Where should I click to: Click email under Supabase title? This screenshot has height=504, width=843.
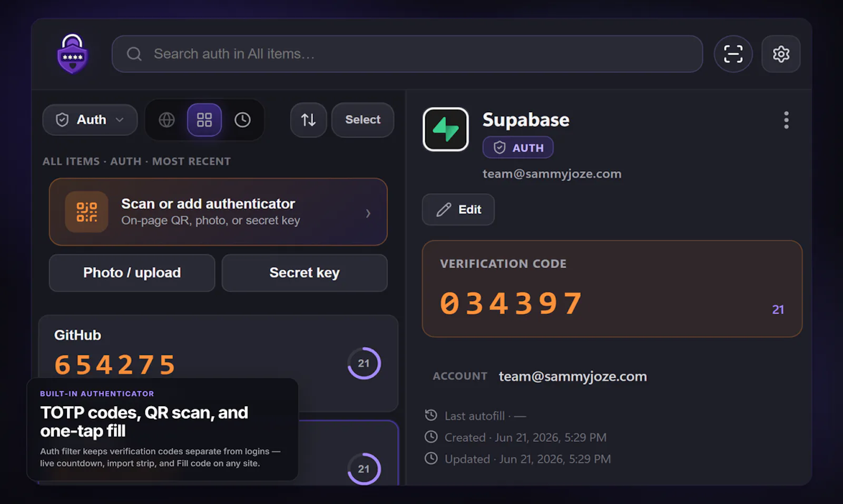[x=552, y=174]
